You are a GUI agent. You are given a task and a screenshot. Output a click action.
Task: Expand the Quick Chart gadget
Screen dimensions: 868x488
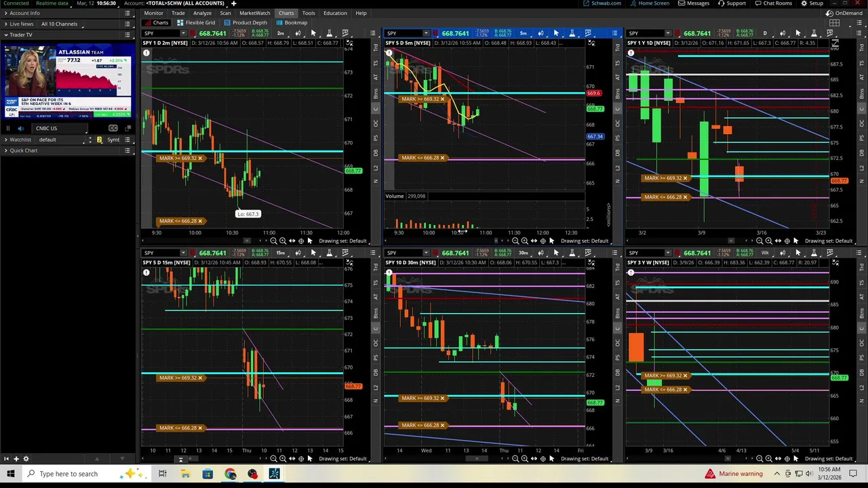5,150
